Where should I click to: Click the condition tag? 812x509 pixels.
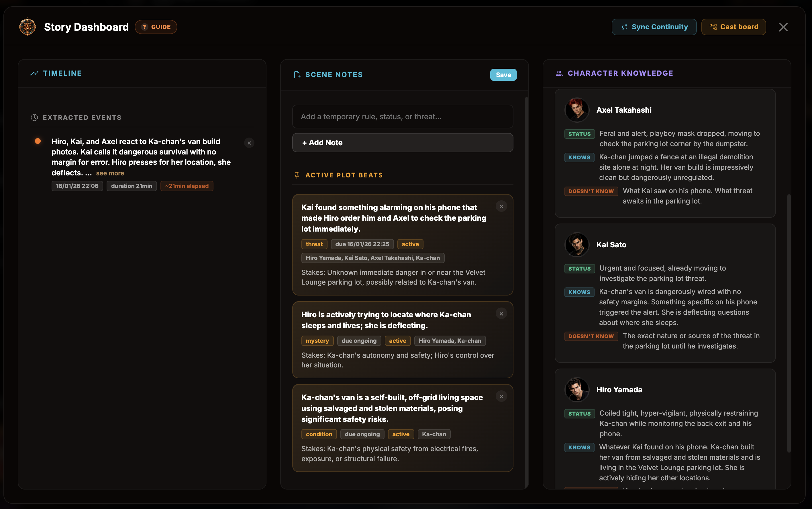pyautogui.click(x=319, y=434)
